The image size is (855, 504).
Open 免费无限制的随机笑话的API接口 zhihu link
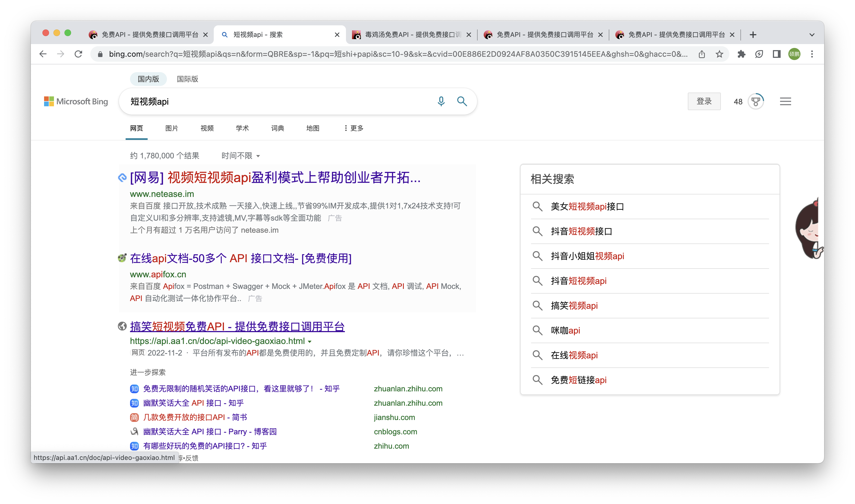pos(241,389)
